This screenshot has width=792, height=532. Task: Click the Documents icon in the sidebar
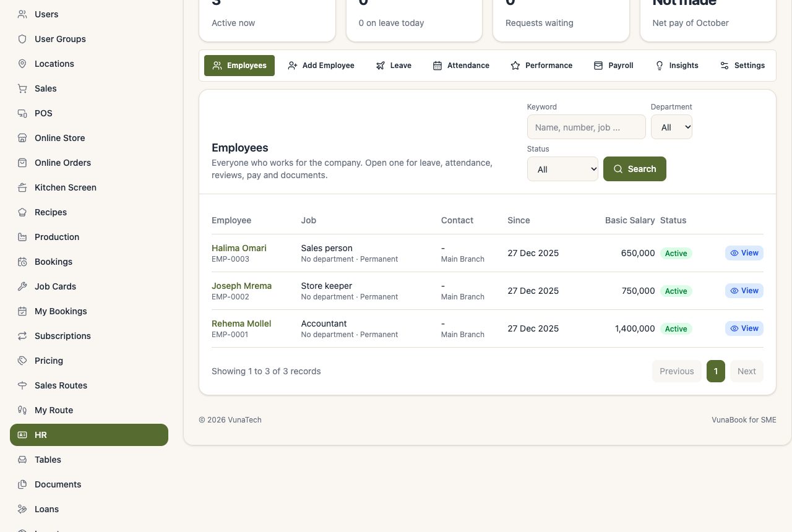[22, 484]
